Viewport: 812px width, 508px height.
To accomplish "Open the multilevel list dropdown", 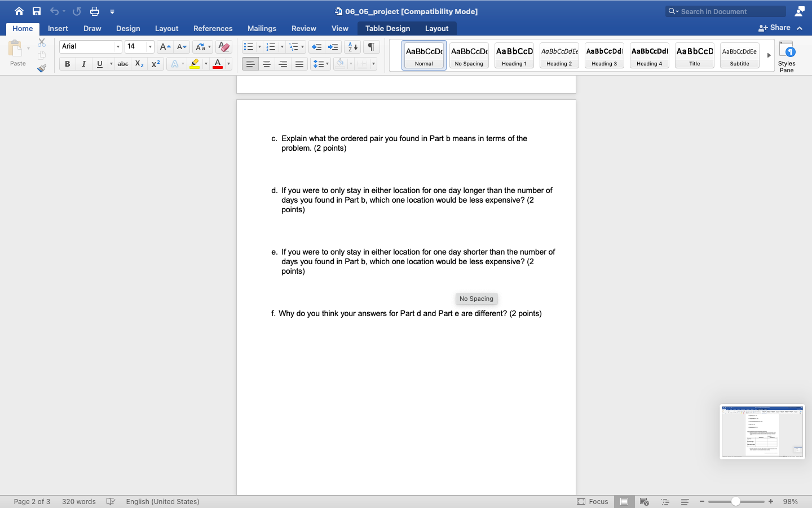I will coord(297,47).
